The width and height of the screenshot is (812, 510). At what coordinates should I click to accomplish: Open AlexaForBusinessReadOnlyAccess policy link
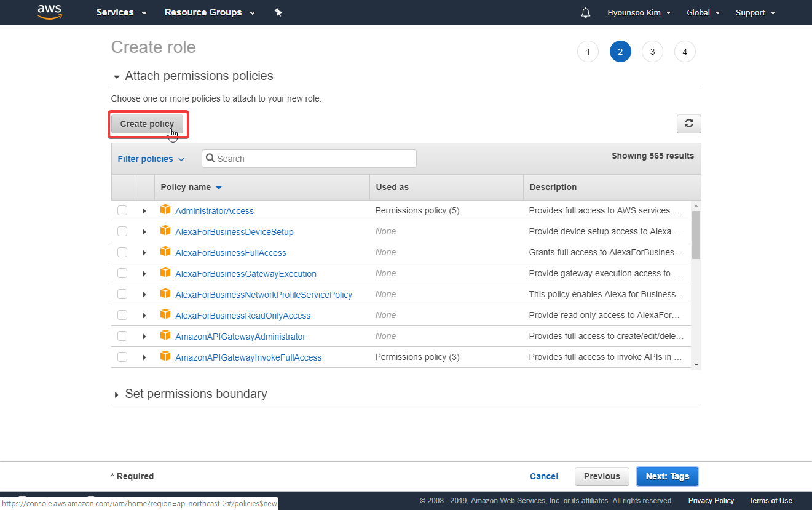pos(243,316)
